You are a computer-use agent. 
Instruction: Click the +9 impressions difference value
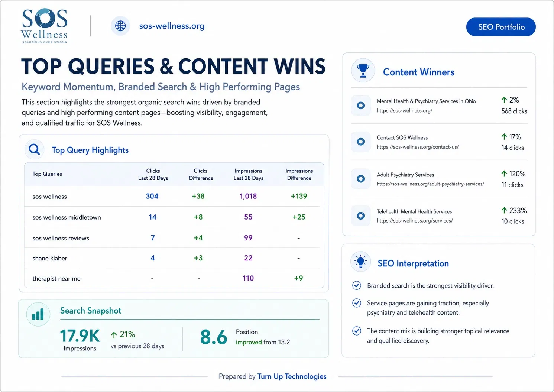click(x=298, y=278)
